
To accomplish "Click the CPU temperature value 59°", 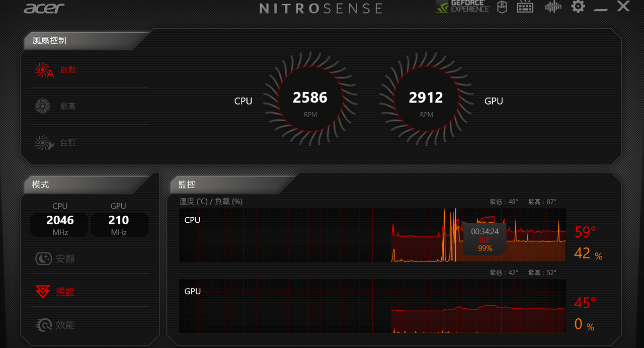I will coord(585,232).
